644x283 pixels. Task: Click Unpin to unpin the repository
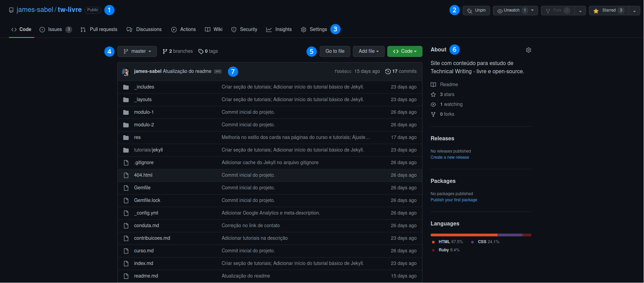point(476,11)
